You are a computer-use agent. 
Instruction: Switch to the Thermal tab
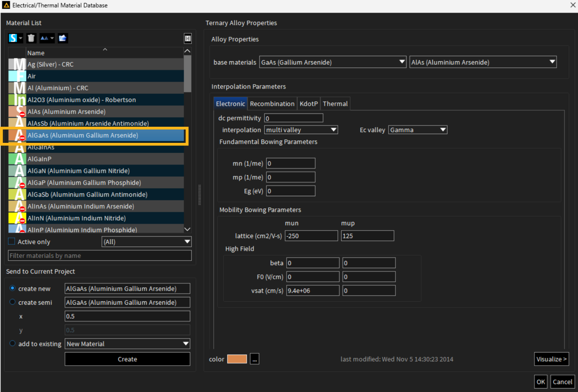(x=335, y=104)
